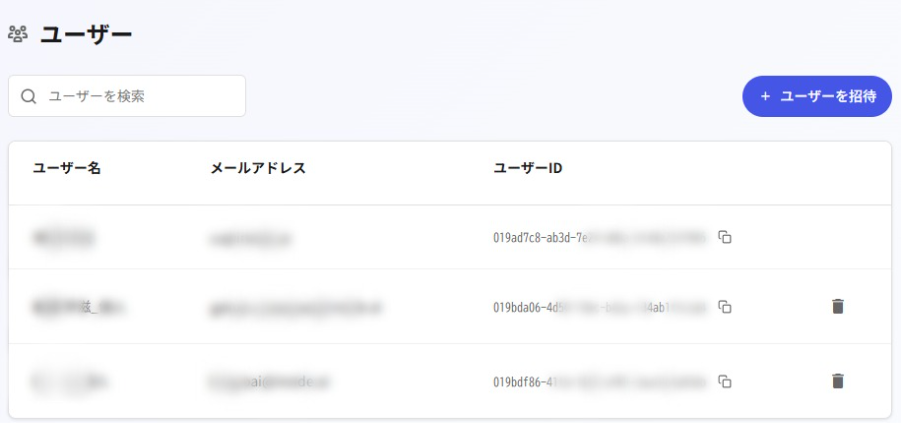Delete the user with ID 019bda06
Viewport: 901px width, 423px height.
click(838, 307)
